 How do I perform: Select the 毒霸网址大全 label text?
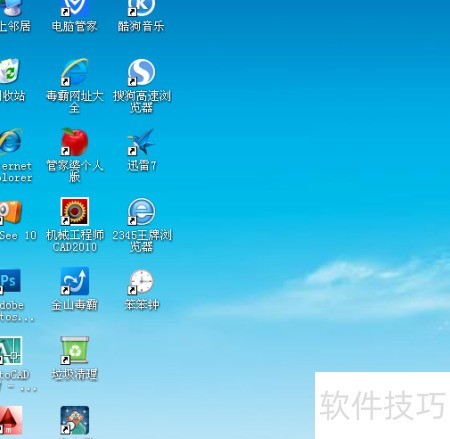pyautogui.click(x=75, y=102)
